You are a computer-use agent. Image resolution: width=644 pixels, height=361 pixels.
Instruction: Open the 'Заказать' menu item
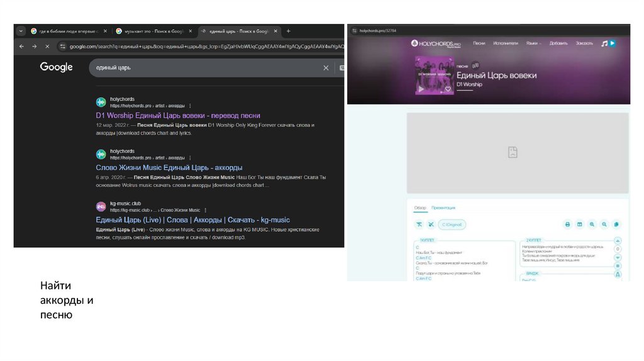click(x=584, y=43)
